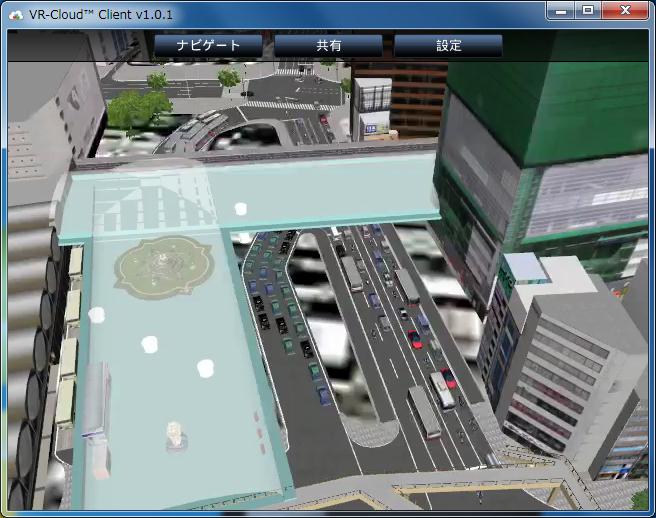Viewport: 656px width, 518px height.
Task: Close the VR-Cloud Client window
Action: pos(625,10)
